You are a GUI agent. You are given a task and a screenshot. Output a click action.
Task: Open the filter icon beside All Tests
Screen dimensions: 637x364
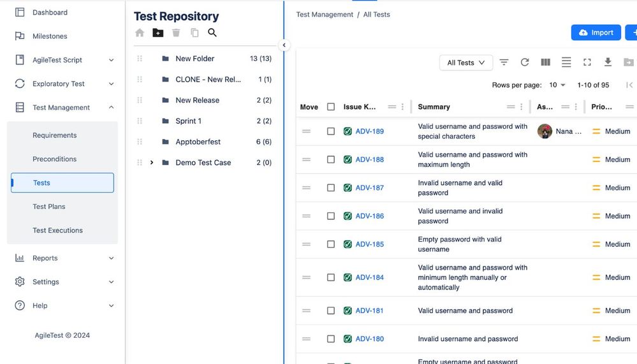click(504, 62)
